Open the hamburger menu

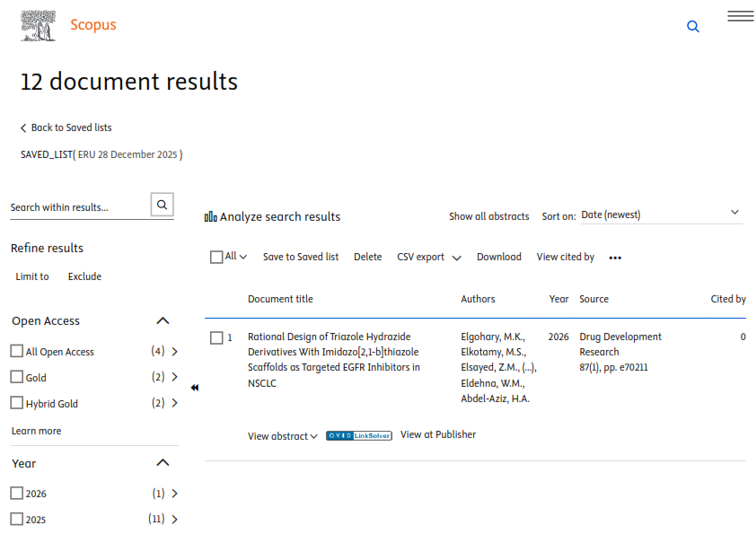(x=740, y=16)
